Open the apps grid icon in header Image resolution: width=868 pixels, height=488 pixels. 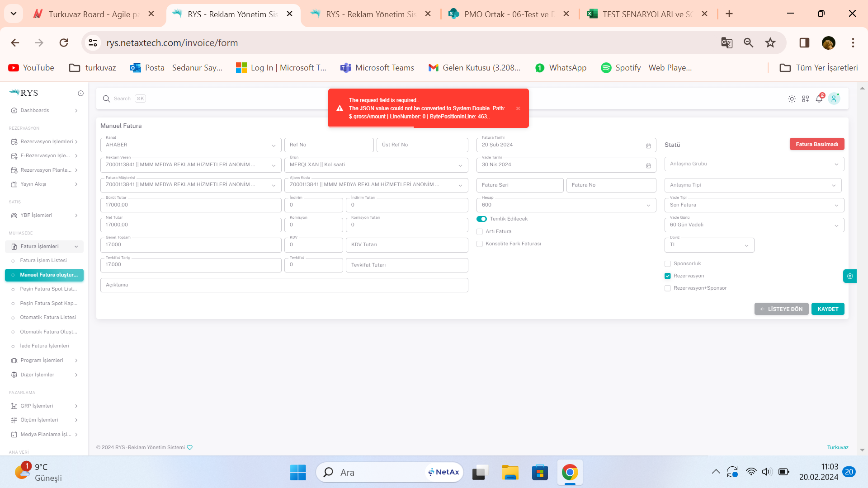(x=805, y=99)
